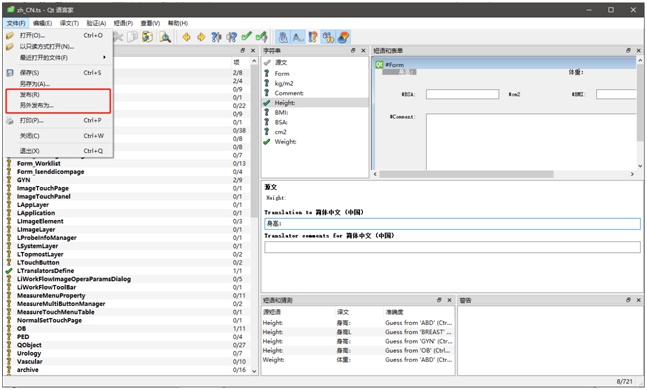Image resolution: width=647 pixels, height=390 pixels.
Task: Toggle phrase matches validation icon
Action: [x=313, y=37]
